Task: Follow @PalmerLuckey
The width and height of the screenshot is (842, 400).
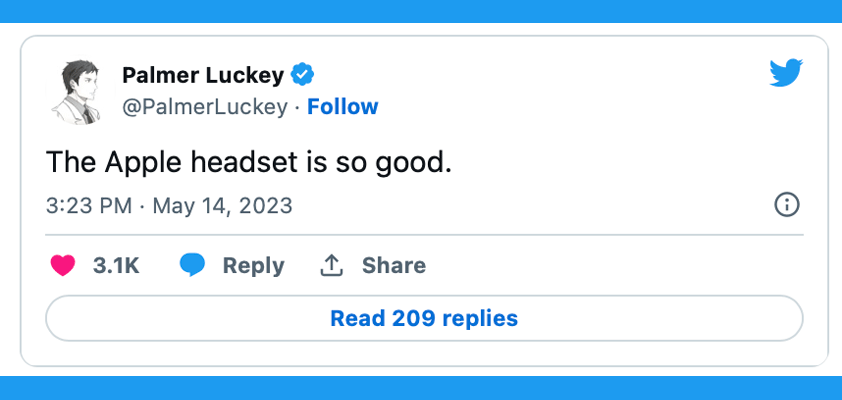Action: click(x=343, y=107)
